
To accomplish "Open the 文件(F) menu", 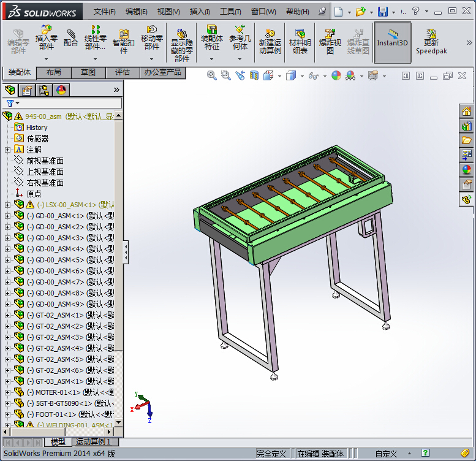I will pos(104,12).
